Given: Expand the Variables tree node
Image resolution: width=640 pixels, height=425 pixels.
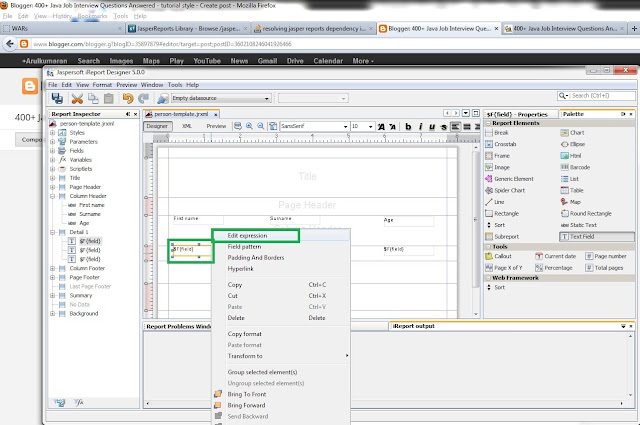Looking at the screenshot, I should (52, 160).
